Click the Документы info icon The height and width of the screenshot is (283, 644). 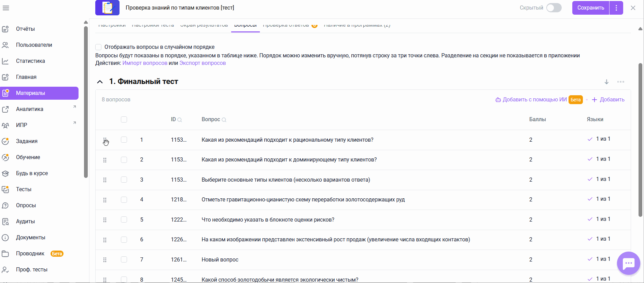click(x=5, y=238)
